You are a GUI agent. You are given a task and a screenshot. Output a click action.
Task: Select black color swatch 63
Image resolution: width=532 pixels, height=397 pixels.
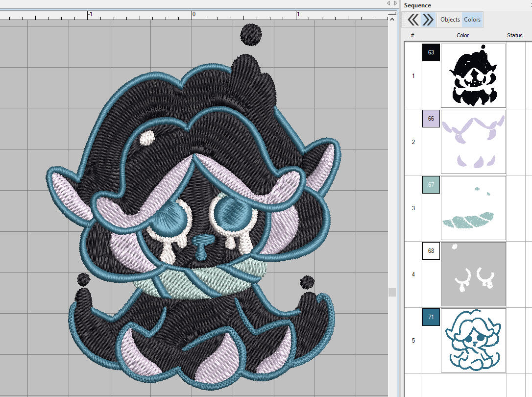(431, 52)
